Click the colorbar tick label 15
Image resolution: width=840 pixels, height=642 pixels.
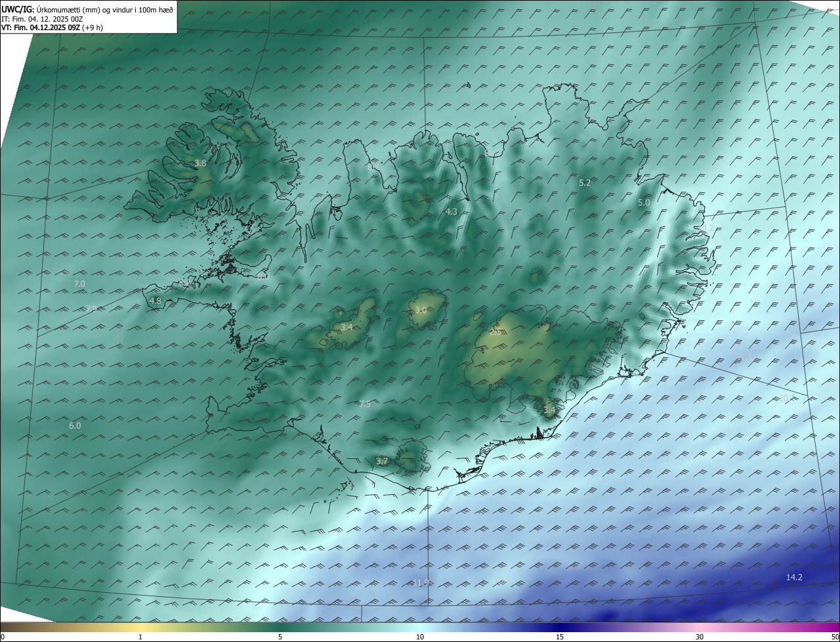click(560, 637)
